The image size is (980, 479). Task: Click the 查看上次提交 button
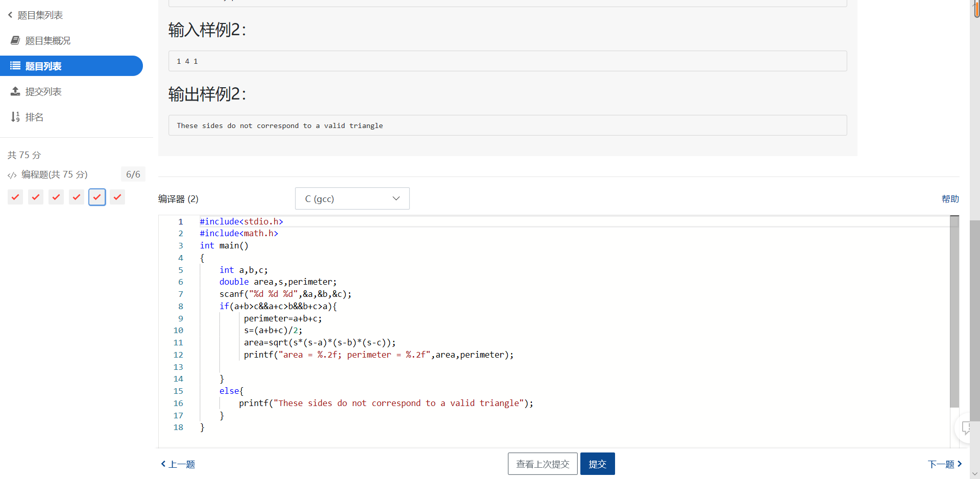click(543, 464)
